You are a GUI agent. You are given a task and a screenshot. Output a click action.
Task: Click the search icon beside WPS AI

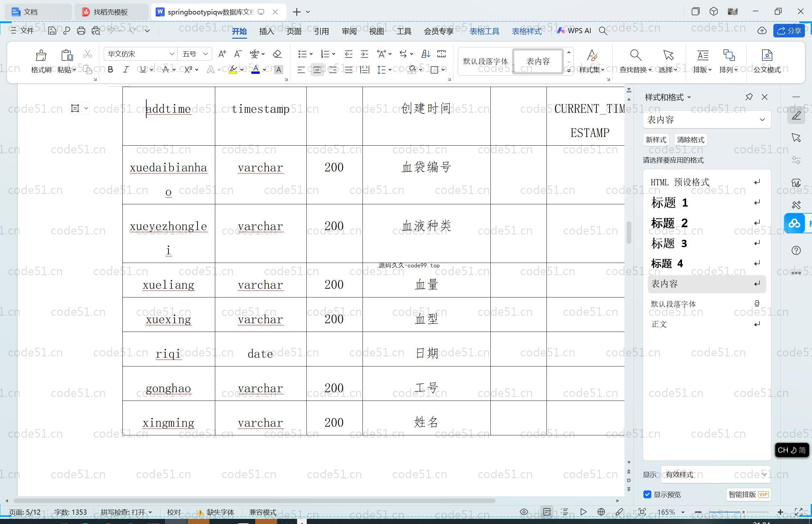tap(603, 31)
